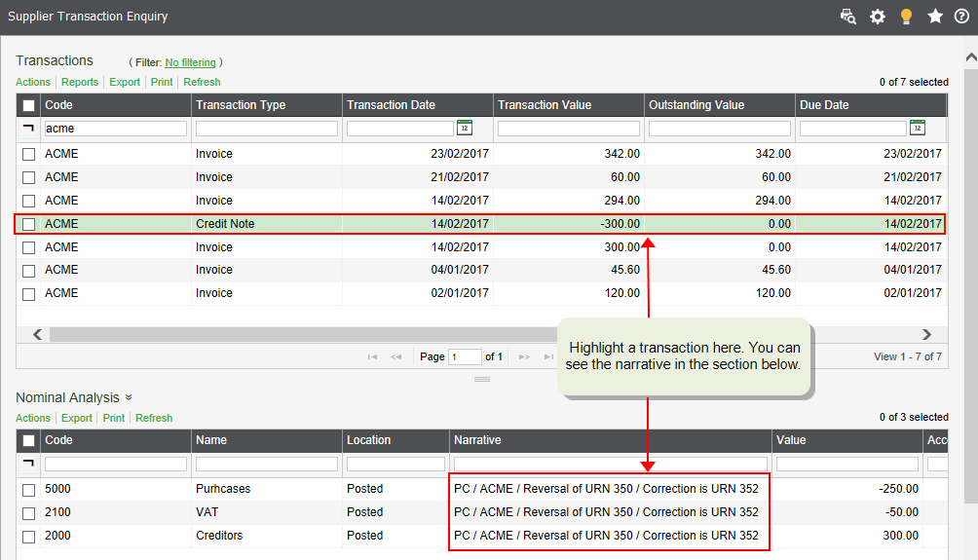Viewport: 978px width, 560px height.
Task: Click Transaction Type filter field
Action: (x=266, y=129)
